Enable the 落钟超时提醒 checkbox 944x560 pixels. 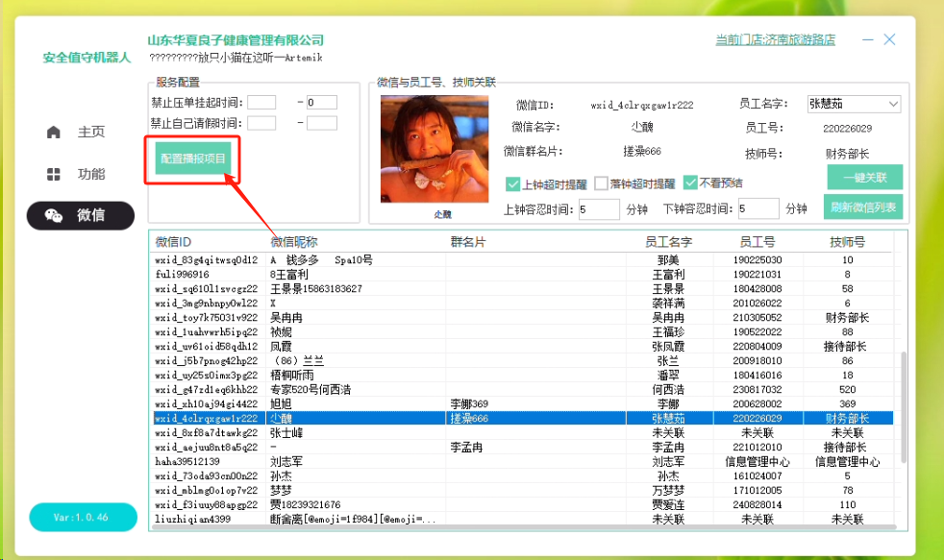(602, 183)
